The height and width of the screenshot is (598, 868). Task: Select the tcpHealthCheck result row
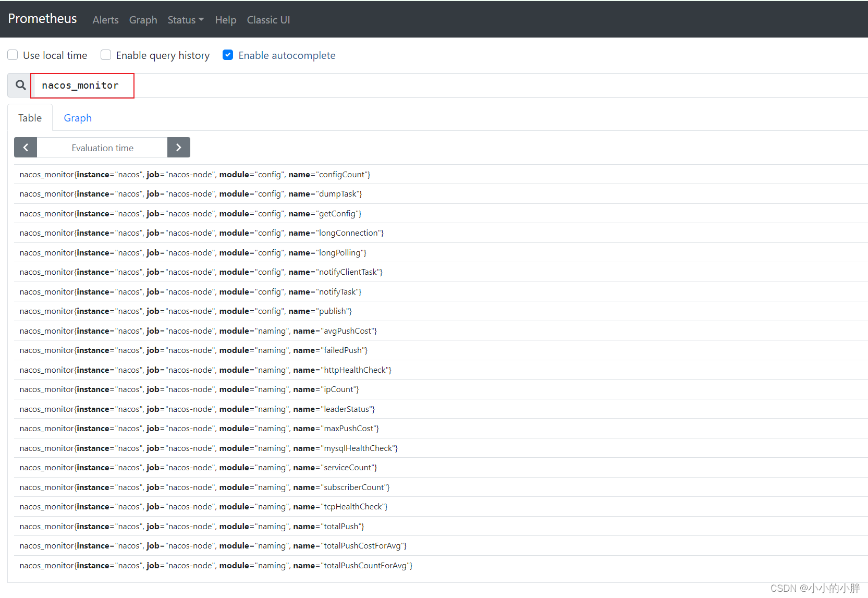(441, 507)
